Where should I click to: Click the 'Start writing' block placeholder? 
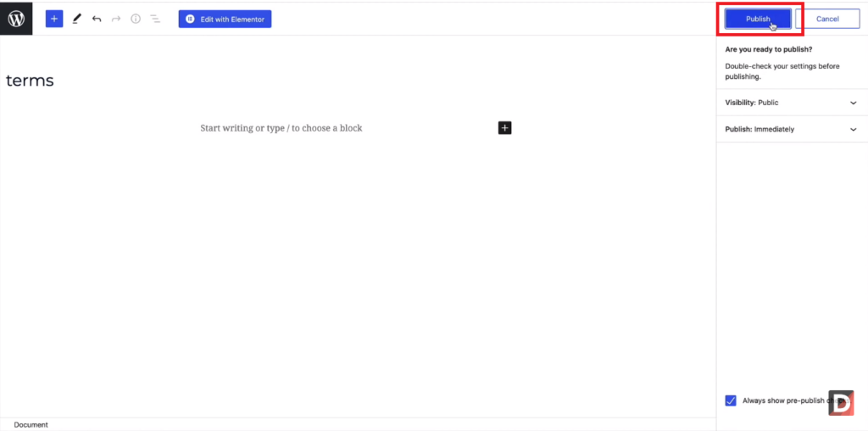click(x=281, y=128)
